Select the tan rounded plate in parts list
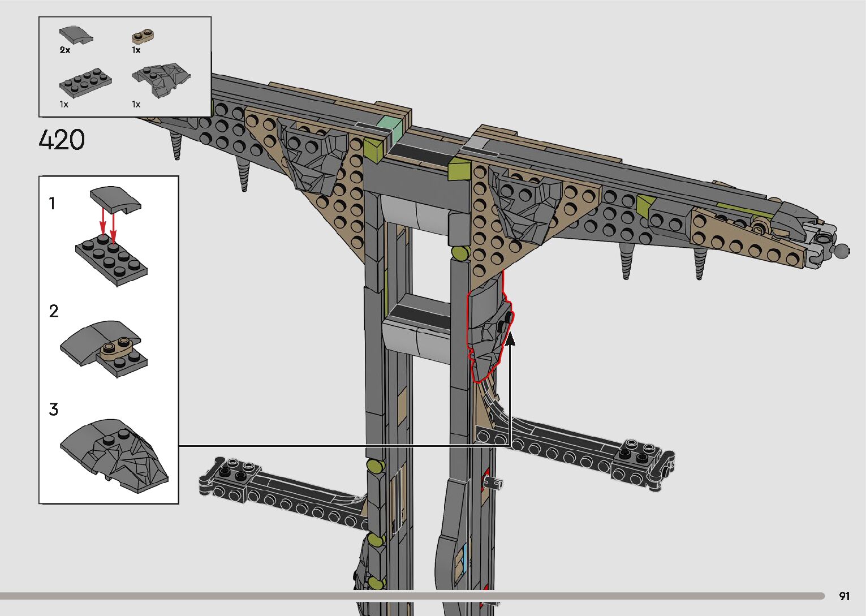866x616 pixels. tap(143, 37)
